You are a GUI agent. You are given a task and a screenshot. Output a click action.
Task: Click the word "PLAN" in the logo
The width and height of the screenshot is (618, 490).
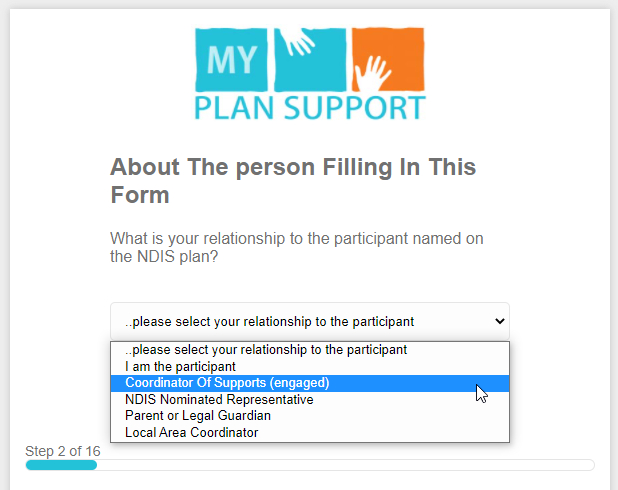240,106
